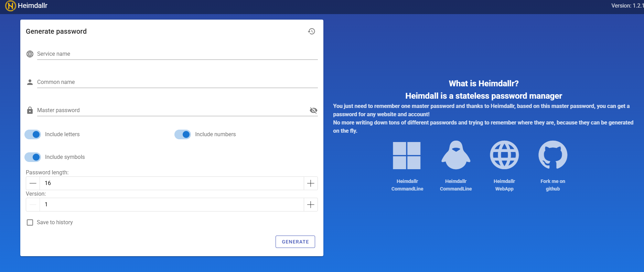Click the Include symbols label
644x272 pixels.
pyautogui.click(x=65, y=157)
